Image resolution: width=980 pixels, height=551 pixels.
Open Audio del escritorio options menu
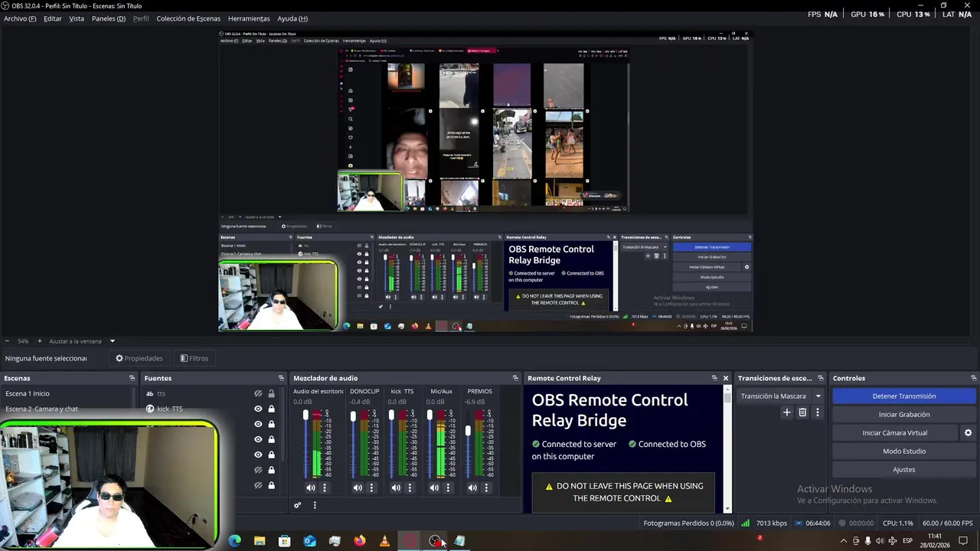(x=325, y=487)
